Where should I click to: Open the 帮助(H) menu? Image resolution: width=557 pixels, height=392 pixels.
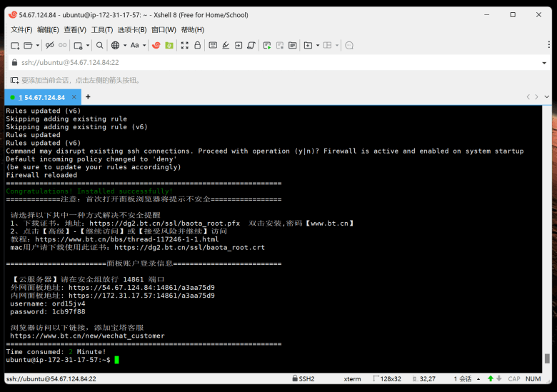pos(193,30)
